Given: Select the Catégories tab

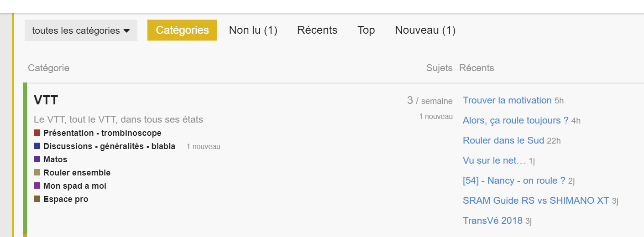Looking at the screenshot, I should click(182, 30).
